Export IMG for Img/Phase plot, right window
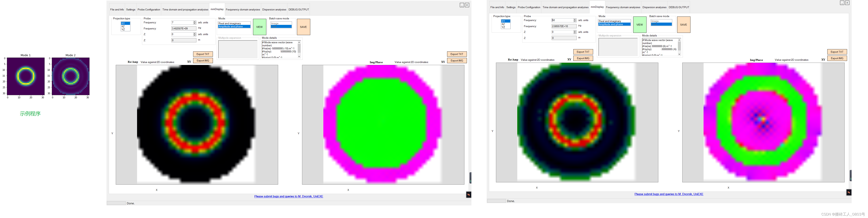The height and width of the screenshot is (218, 868). click(837, 58)
